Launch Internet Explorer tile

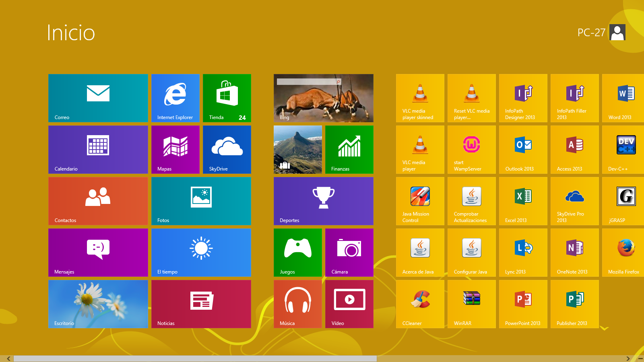175,98
